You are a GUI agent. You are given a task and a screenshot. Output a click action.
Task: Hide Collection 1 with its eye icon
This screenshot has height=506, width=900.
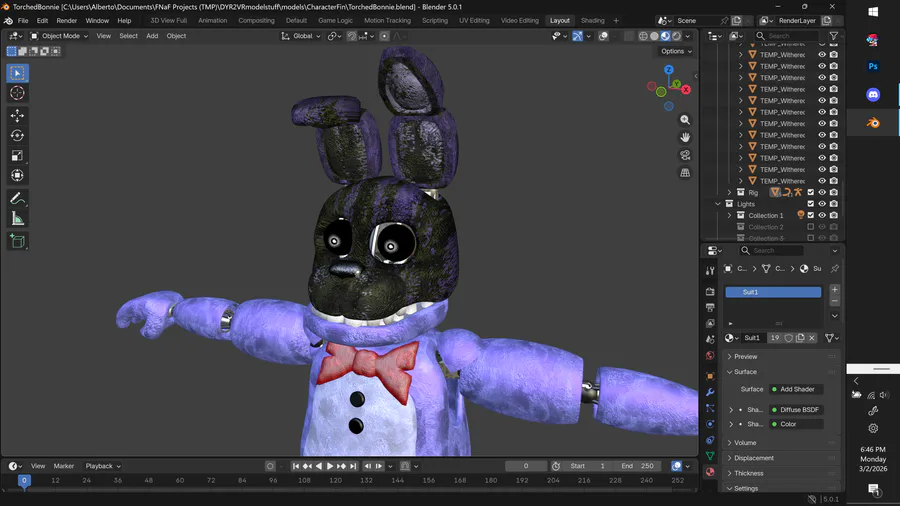pyautogui.click(x=822, y=215)
